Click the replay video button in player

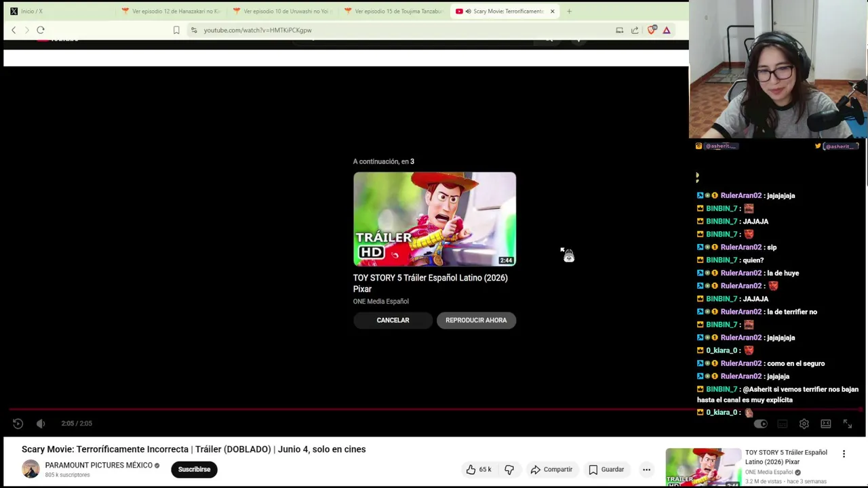pyautogui.click(x=18, y=424)
